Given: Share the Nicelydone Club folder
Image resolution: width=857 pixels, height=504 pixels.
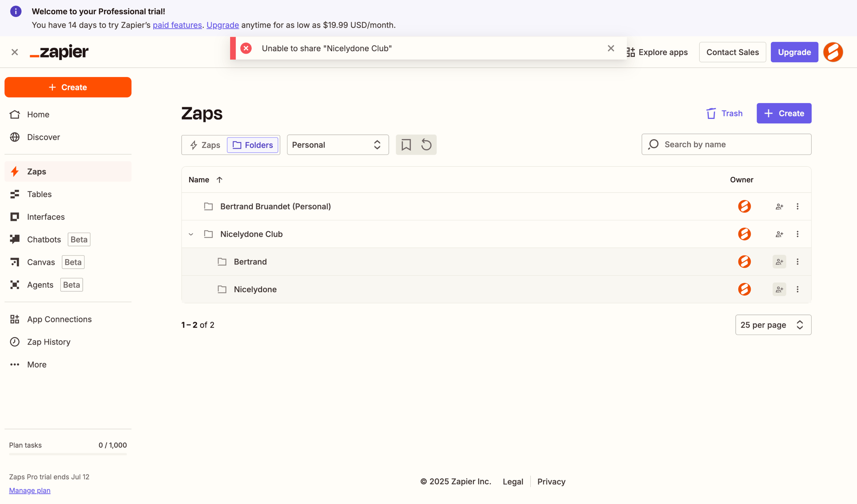Looking at the screenshot, I should point(779,234).
